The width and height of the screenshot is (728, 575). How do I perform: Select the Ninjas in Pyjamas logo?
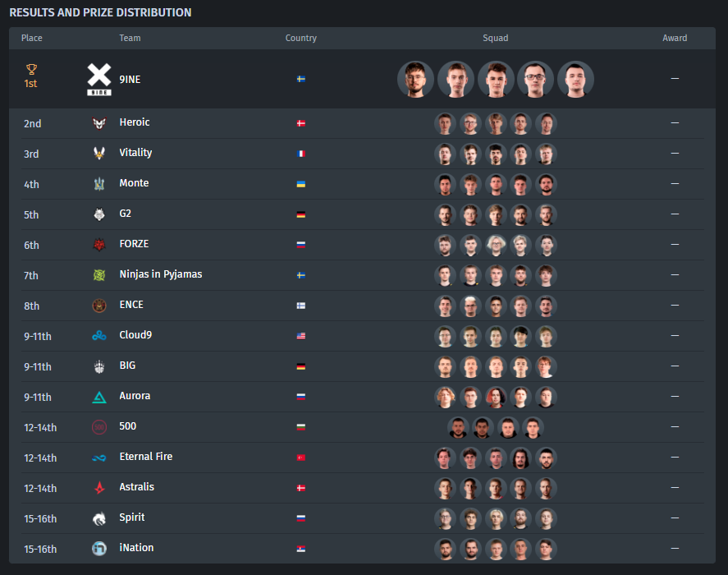pos(99,275)
